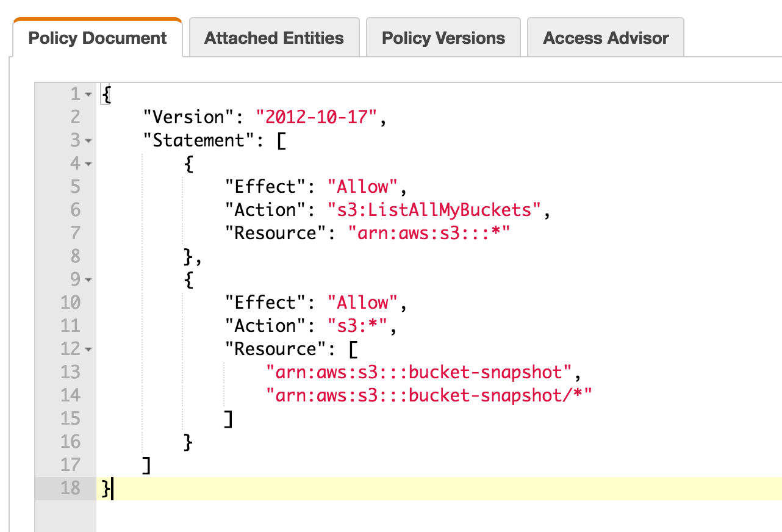Click the closing bracket on line 17

point(146,465)
